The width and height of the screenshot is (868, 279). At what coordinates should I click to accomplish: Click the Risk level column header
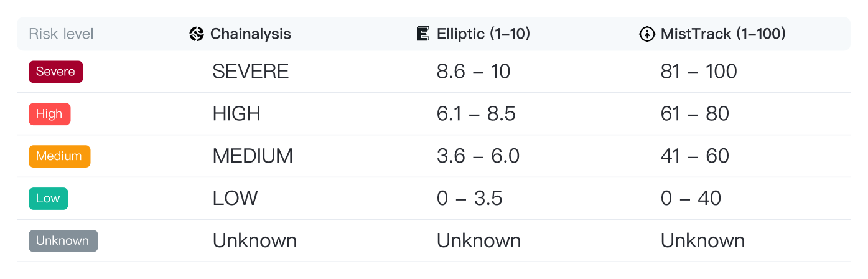[x=61, y=34]
